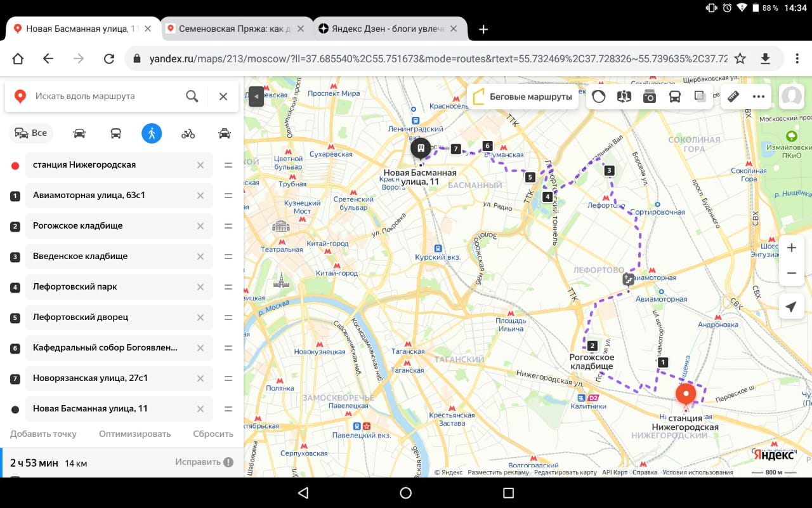Screen dimensions: 812x508
Task: Reload the current page
Action: 109,58
